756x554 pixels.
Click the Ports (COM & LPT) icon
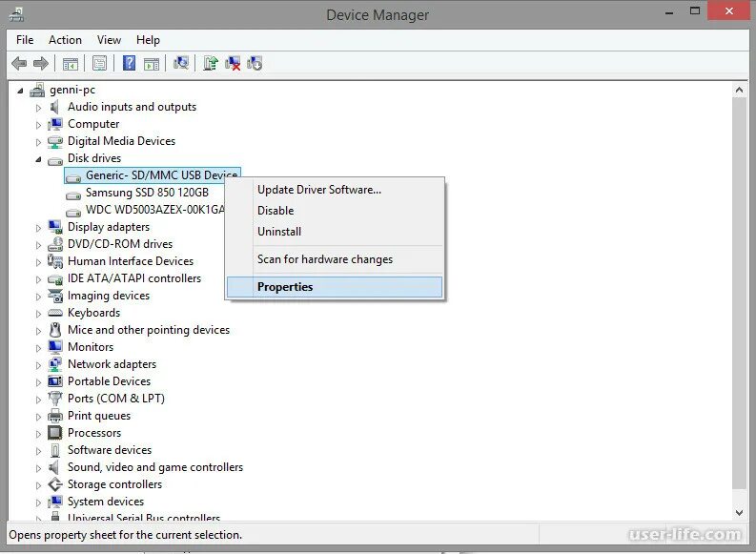coord(55,399)
